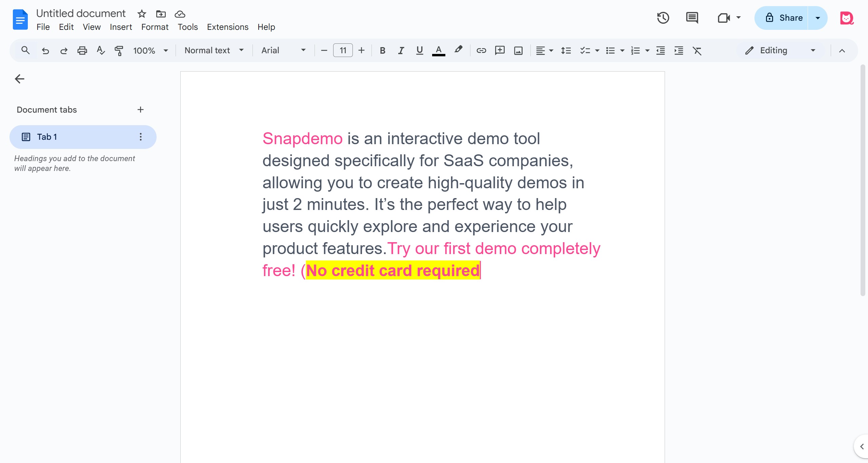Image resolution: width=868 pixels, height=463 pixels.
Task: Insert an image
Action: tap(518, 51)
